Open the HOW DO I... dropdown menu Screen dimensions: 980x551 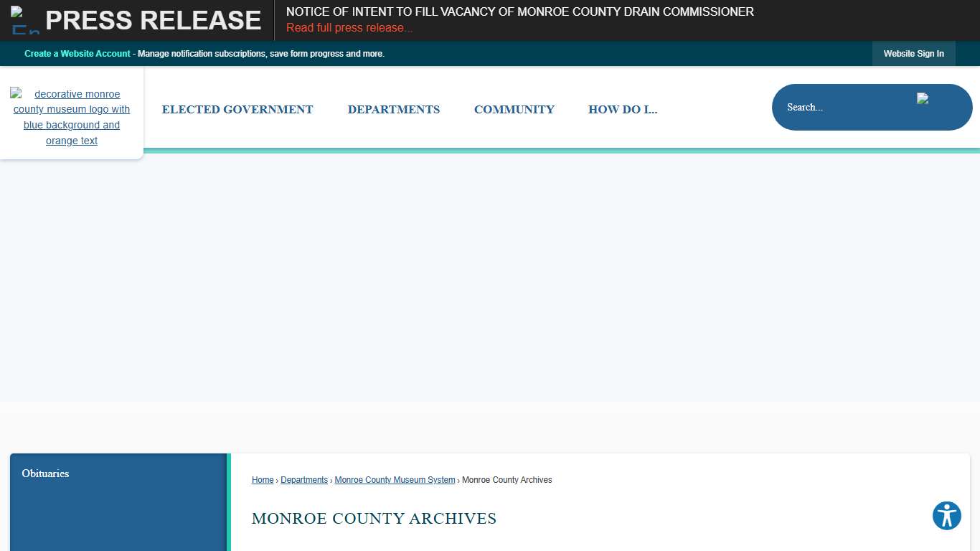(x=622, y=109)
